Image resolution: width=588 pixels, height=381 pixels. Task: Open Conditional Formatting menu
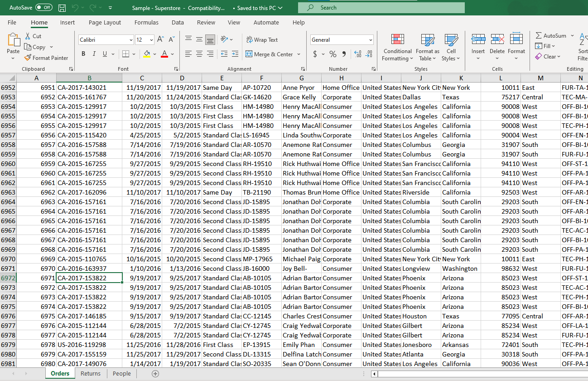tap(398, 47)
